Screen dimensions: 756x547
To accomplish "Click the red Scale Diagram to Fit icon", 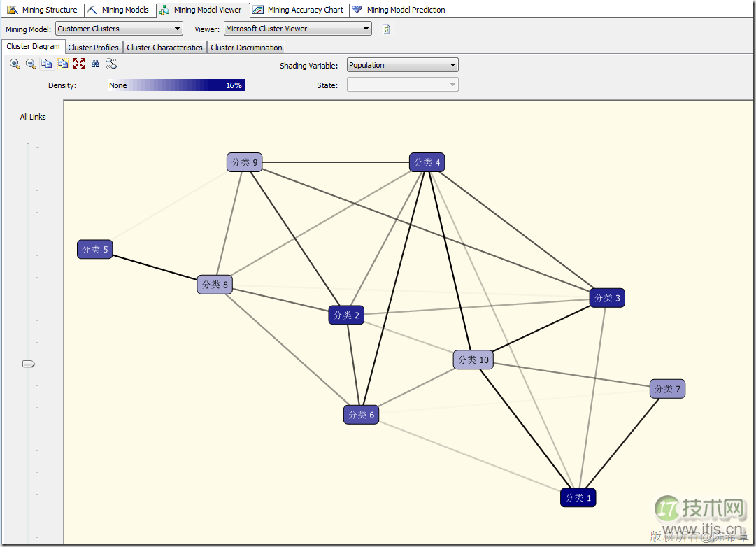I will coord(79,64).
